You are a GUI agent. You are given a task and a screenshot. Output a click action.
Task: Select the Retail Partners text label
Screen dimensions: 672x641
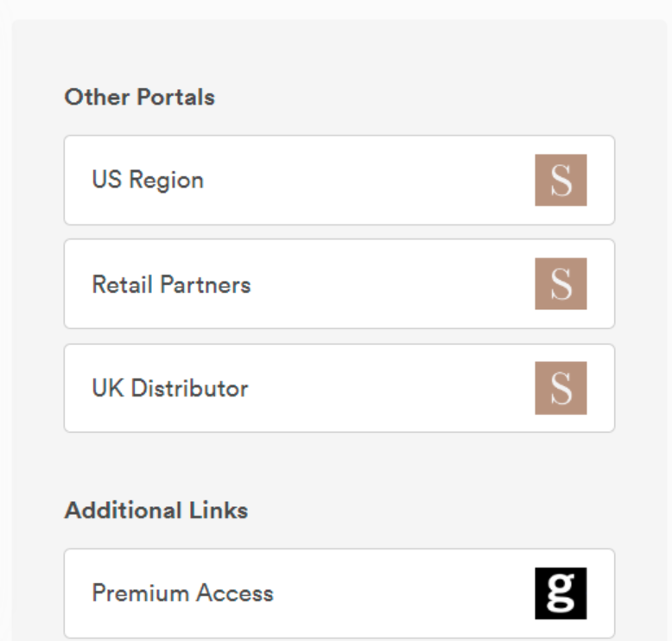pyautogui.click(x=171, y=284)
